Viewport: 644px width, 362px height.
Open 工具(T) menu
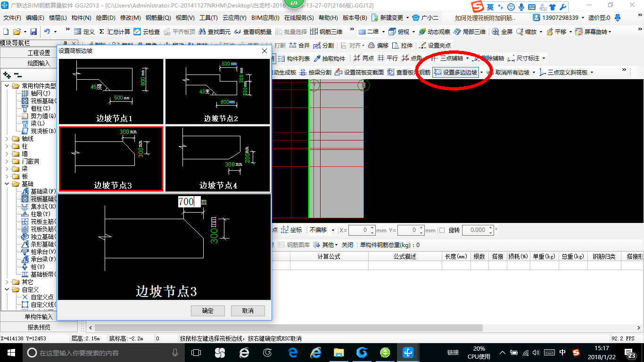[x=208, y=17]
